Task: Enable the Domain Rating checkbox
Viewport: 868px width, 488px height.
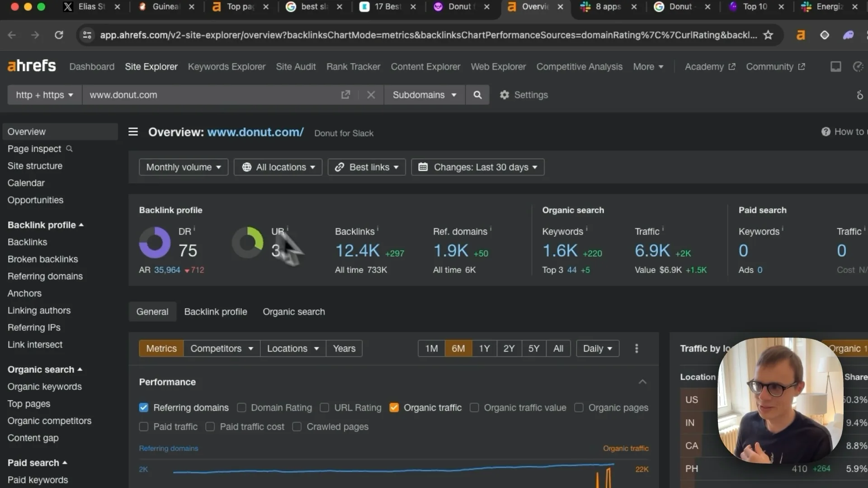Action: pyautogui.click(x=241, y=408)
